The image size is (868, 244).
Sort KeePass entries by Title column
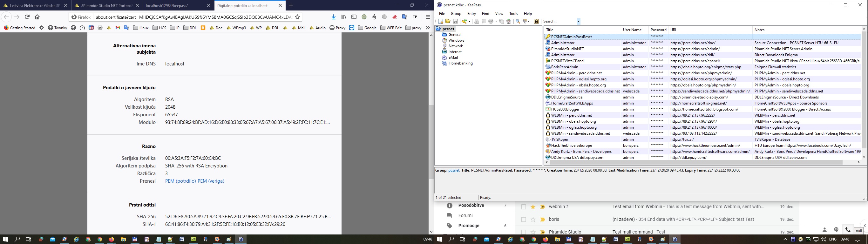[x=582, y=30]
